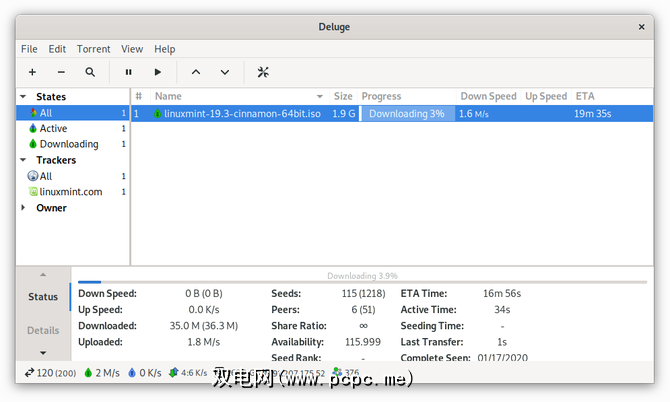Open the View menu
Viewport: 670px width, 402px height.
coord(132,49)
